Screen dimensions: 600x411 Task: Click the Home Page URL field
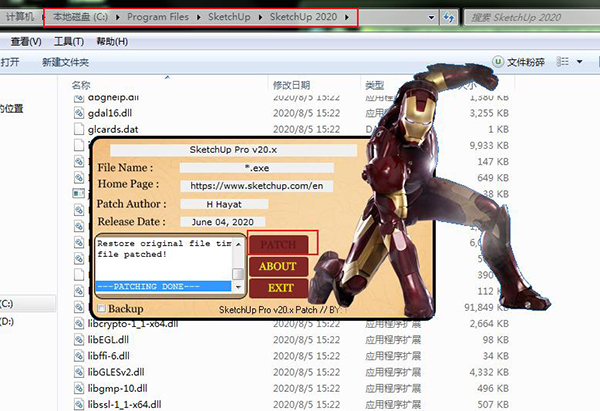(257, 186)
